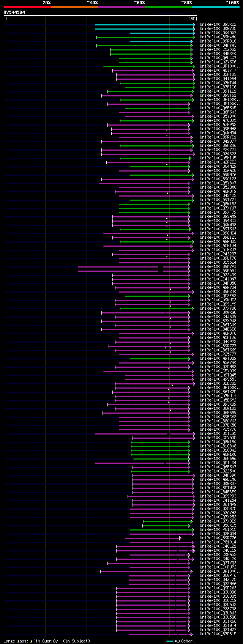The width and height of the screenshot is (243, 644).
Task: Open hit UniRef100_O04507
Action: coord(218,33)
